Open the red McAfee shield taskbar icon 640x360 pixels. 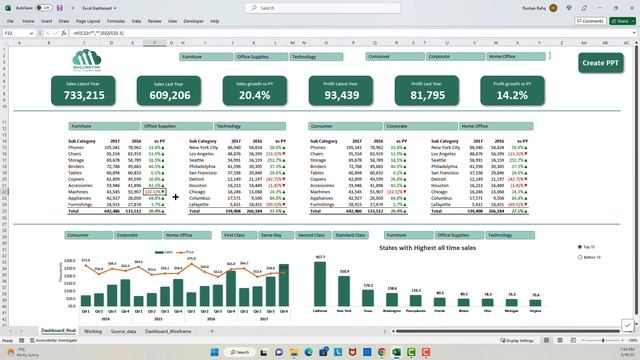[x=352, y=352]
